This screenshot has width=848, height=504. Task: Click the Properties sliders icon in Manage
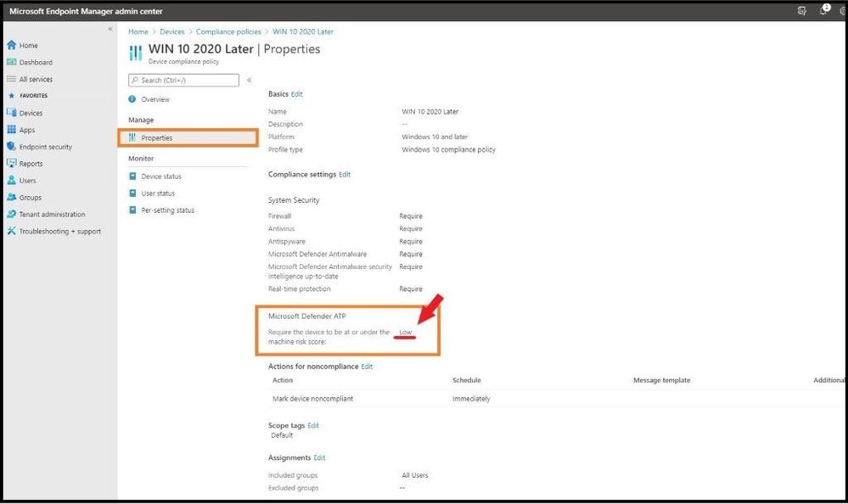132,138
